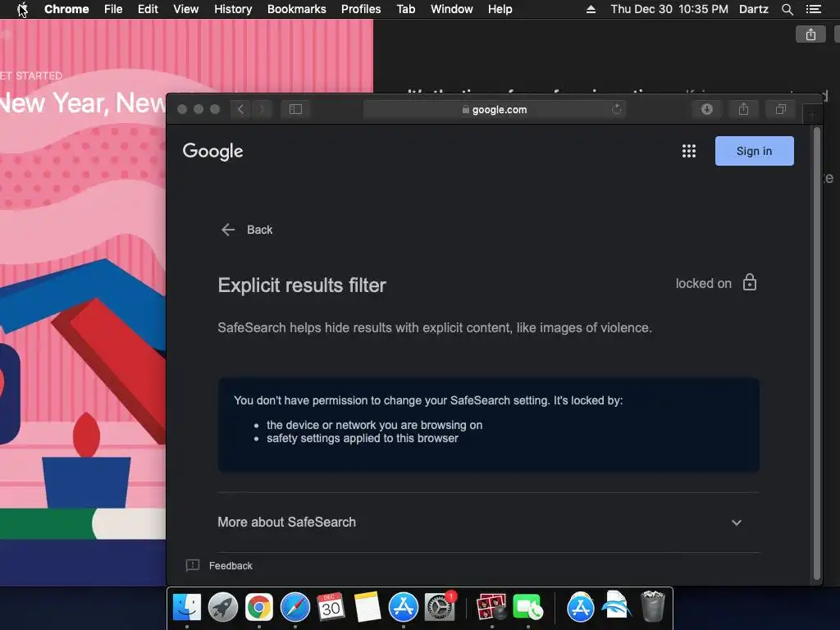
Task: Open the Edit menu
Action: [x=148, y=9]
